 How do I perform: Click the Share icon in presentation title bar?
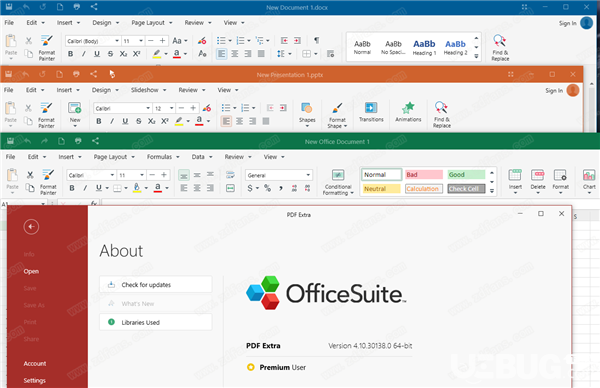tap(93, 74)
